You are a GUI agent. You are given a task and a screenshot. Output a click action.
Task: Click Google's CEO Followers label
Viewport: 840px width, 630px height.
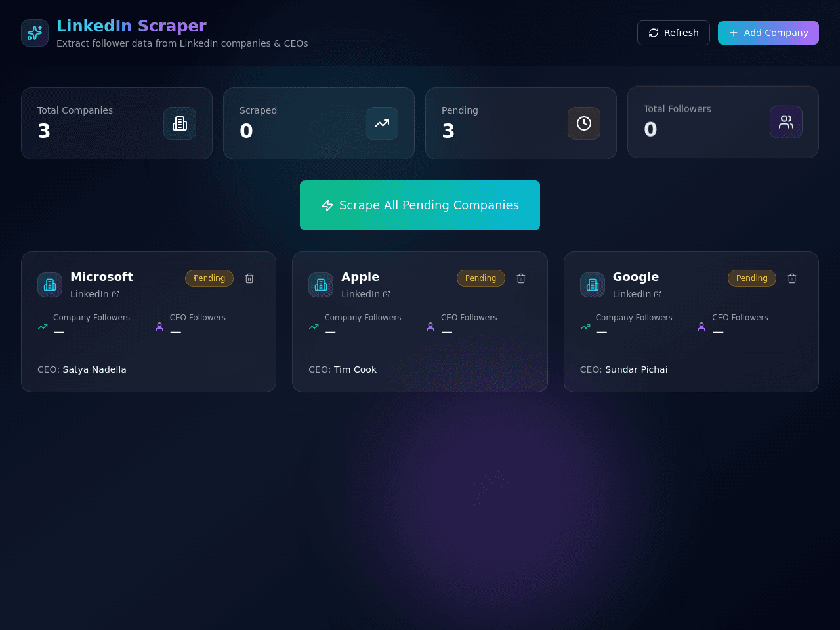740,318
